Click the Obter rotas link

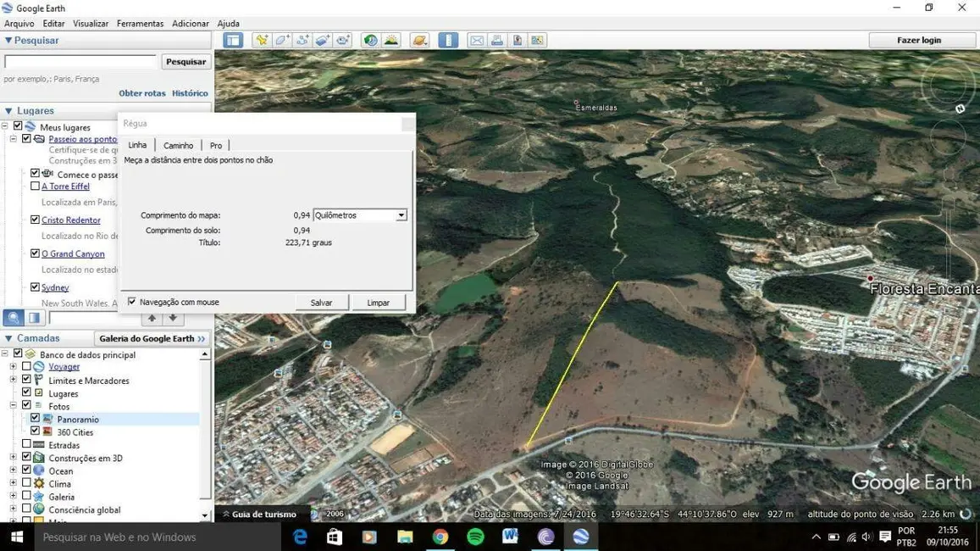141,93
